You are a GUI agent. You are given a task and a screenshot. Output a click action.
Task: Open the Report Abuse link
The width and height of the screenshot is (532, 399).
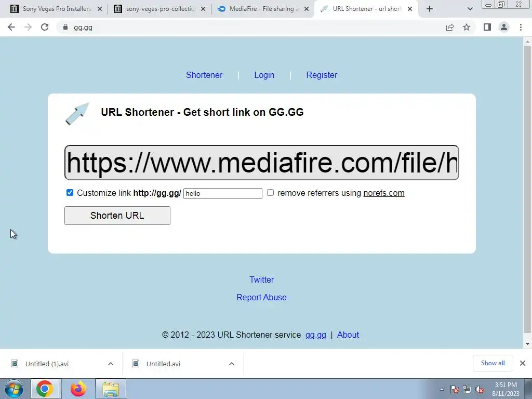(261, 297)
